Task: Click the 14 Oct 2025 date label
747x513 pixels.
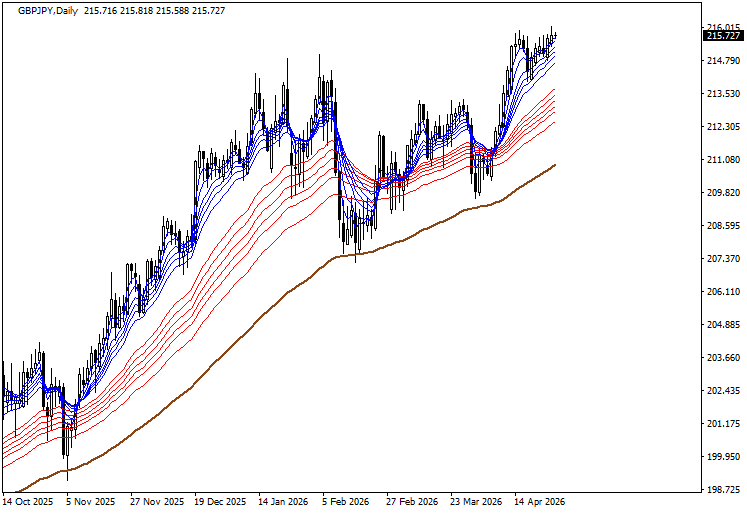Action: point(30,502)
